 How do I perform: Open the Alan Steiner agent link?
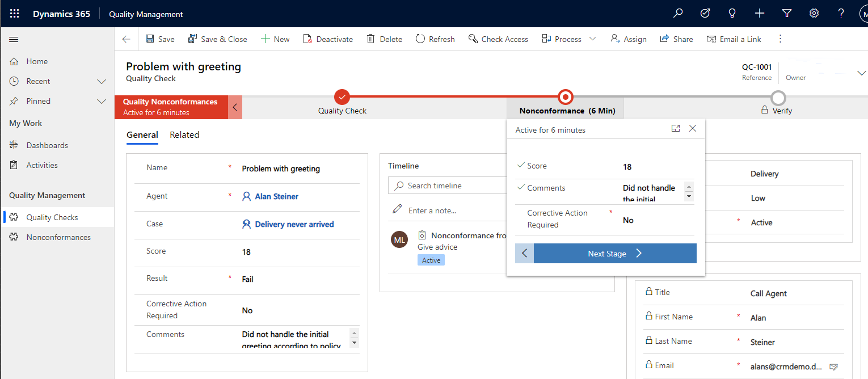tap(276, 196)
